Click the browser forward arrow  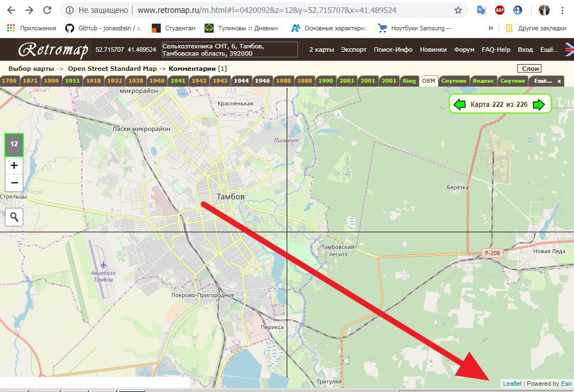click(x=29, y=10)
